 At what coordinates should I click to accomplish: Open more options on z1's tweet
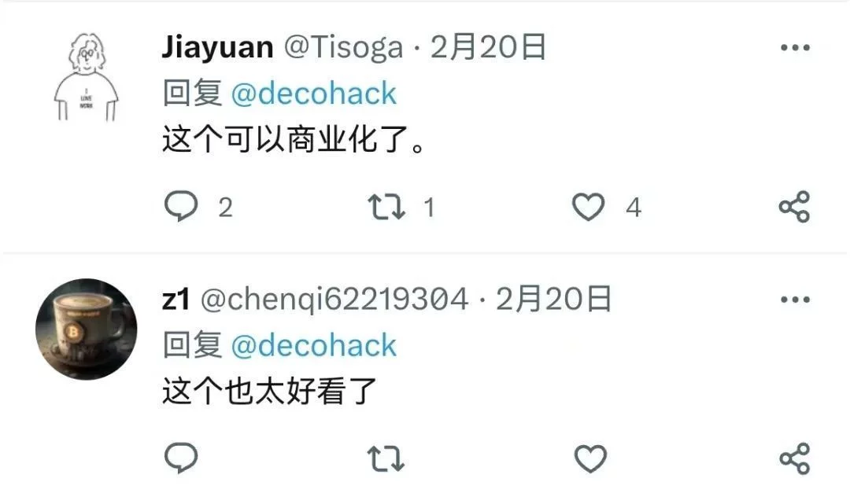[x=795, y=300]
